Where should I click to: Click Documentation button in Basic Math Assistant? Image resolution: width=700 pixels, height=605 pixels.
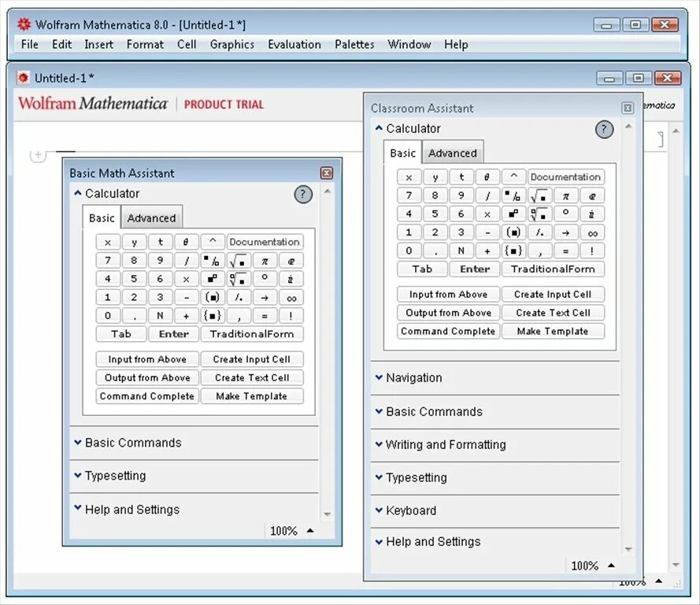265,242
